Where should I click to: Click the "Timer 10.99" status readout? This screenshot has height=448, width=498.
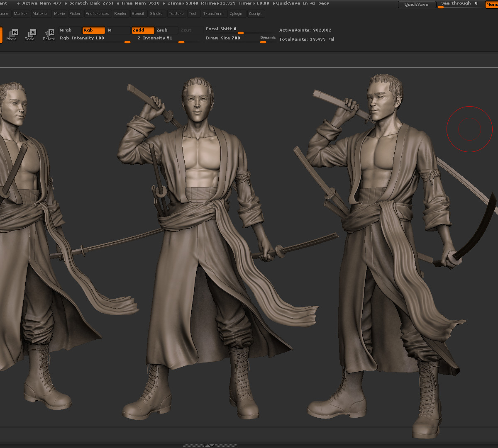[254, 3]
